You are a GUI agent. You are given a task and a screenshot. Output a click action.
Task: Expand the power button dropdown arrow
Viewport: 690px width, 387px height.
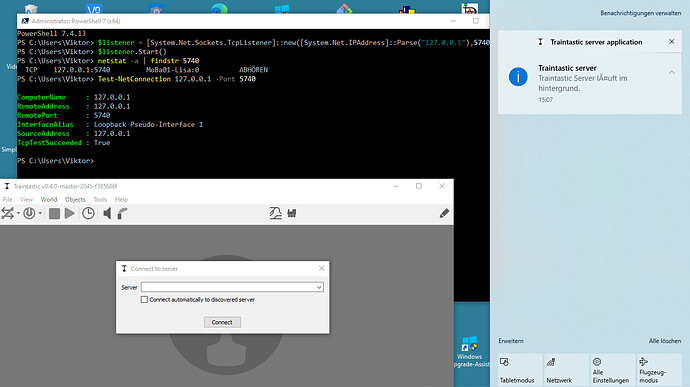coord(40,214)
